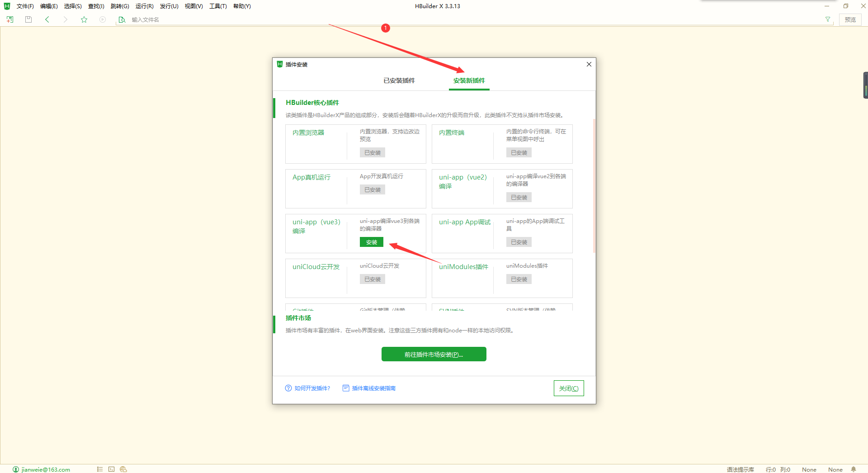Select the 安装新插件 tab

[x=469, y=80]
